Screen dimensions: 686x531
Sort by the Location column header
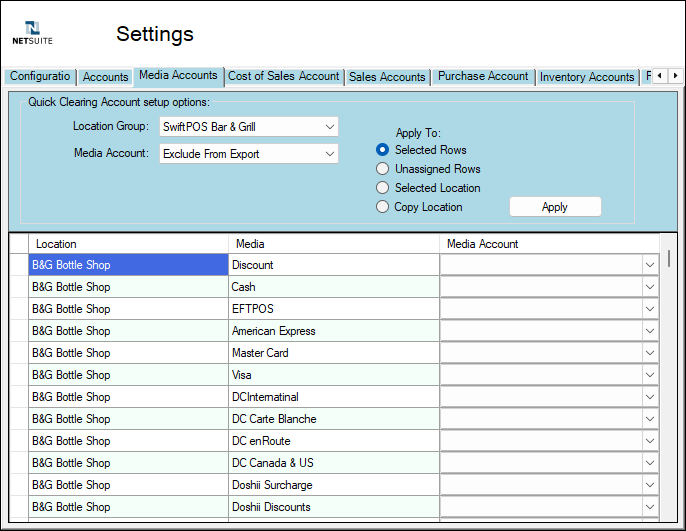click(128, 244)
